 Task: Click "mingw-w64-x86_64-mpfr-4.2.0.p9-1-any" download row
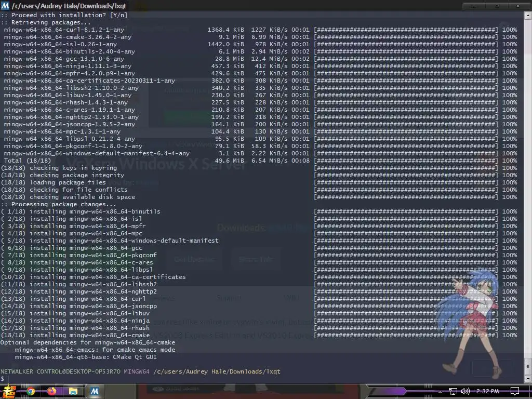click(260, 73)
